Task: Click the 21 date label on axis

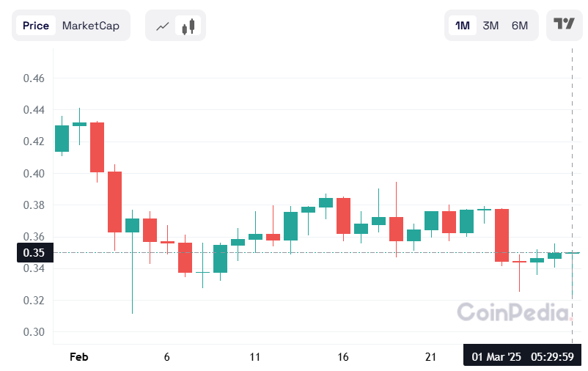Action: pos(431,357)
